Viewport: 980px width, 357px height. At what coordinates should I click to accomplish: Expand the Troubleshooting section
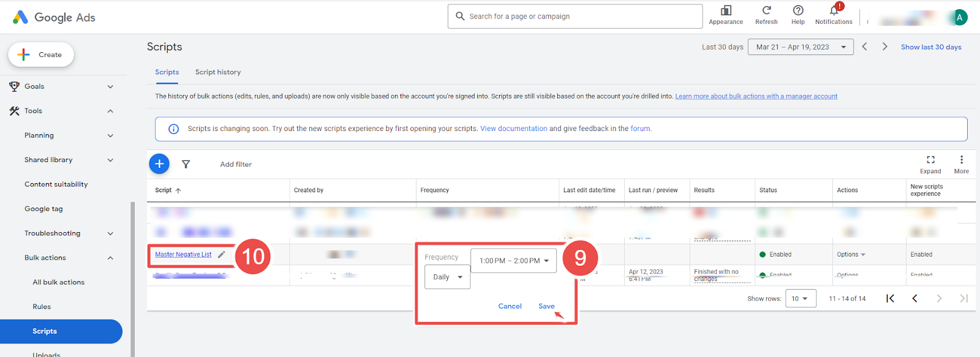pos(110,233)
